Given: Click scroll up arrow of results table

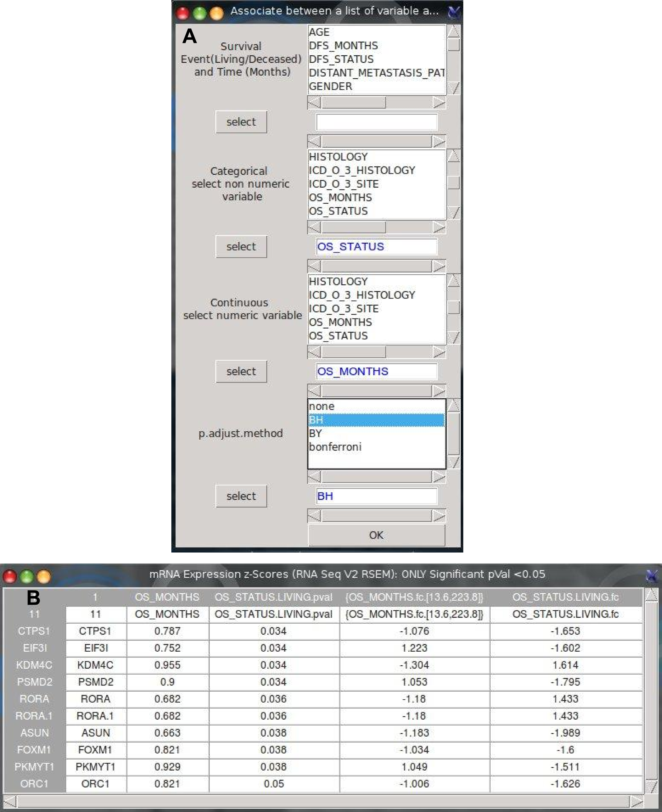Looking at the screenshot, I should (x=651, y=595).
